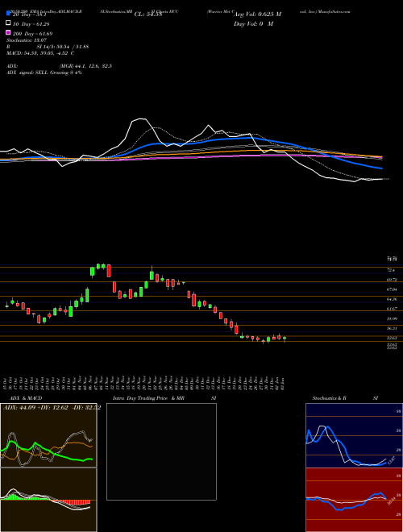
Task: Click the 'Avg Vol: 0.625 M' label
Action: (x=257, y=15)
